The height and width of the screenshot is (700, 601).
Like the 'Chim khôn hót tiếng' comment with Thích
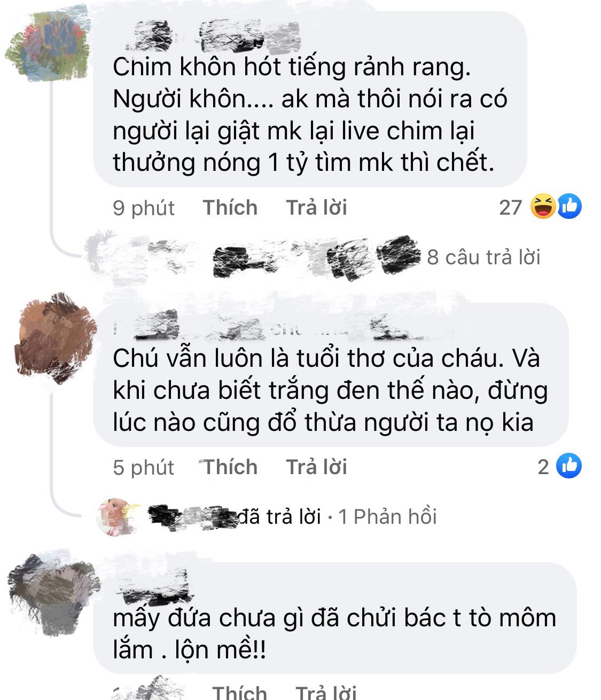coord(230,207)
